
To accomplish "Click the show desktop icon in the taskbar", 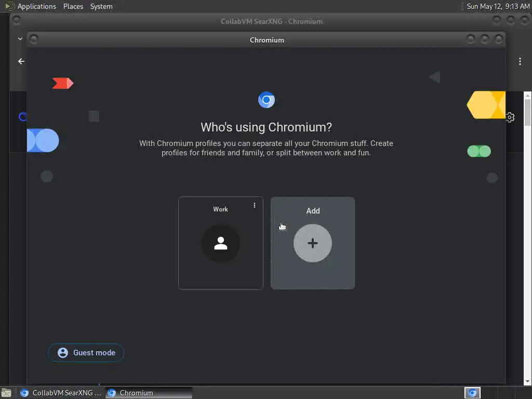I will 6,393.
